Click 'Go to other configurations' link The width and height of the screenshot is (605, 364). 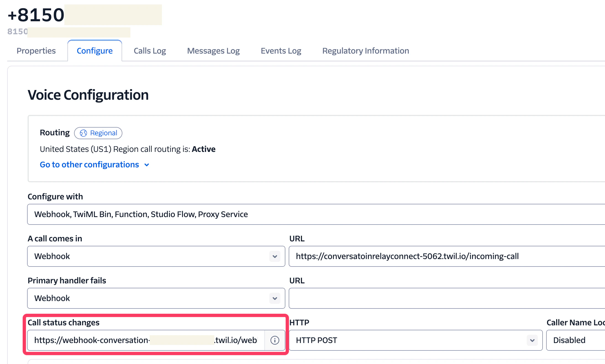pyautogui.click(x=89, y=165)
